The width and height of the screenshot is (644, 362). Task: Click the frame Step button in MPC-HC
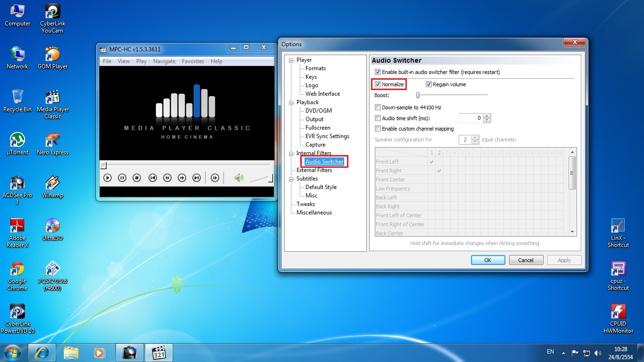[215, 178]
